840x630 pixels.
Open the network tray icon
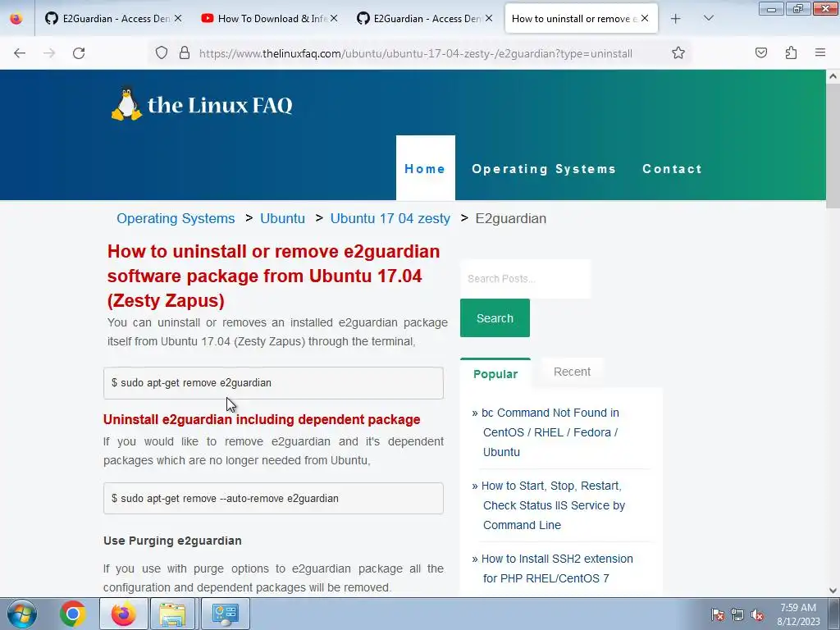click(737, 614)
